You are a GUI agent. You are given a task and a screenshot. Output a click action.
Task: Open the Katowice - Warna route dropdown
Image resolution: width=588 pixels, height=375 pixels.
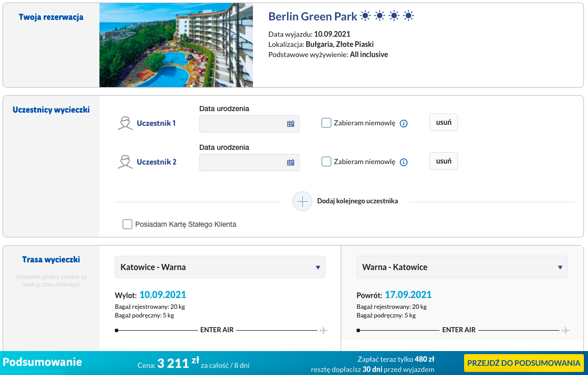point(220,267)
